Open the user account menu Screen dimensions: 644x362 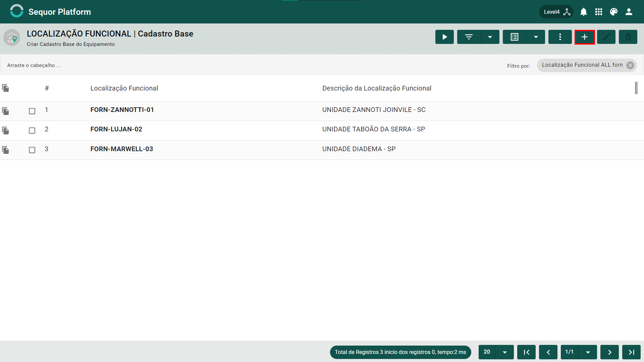coord(629,12)
